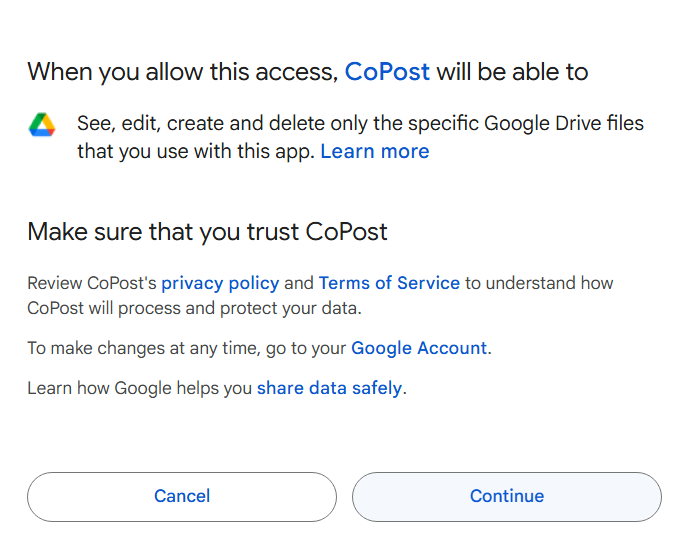
Task: Open the Terms of Service link
Action: pyautogui.click(x=389, y=283)
